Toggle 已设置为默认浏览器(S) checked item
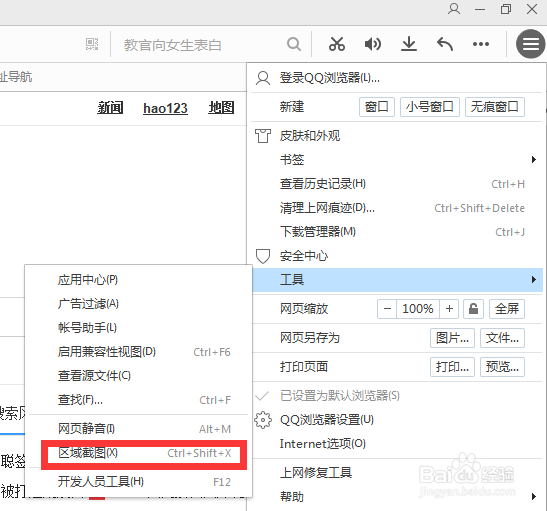The height and width of the screenshot is (511, 547). point(397,396)
